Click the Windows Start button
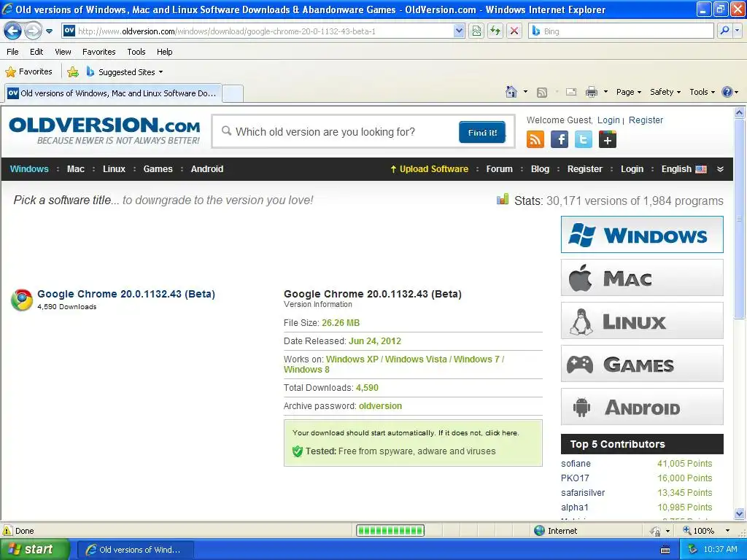Image resolution: width=747 pixels, height=560 pixels. 34,550
